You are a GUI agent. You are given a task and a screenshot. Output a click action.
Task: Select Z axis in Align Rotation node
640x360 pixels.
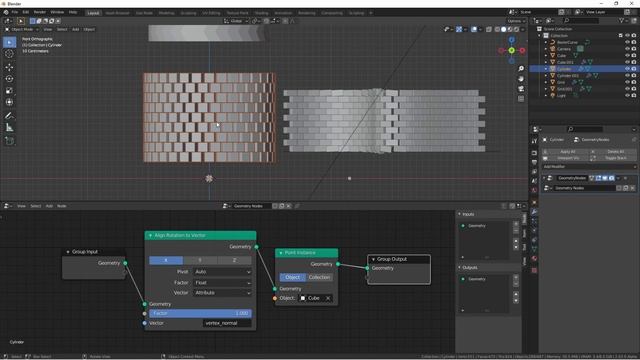pos(234,260)
